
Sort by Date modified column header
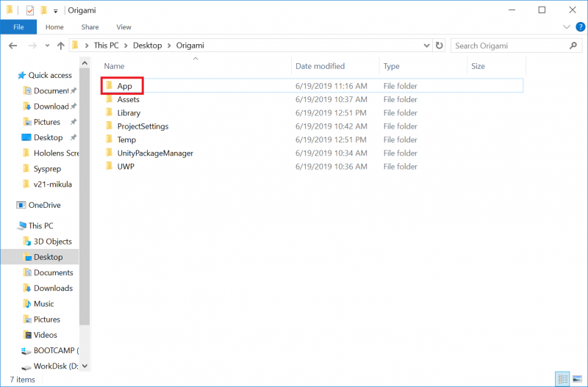point(320,66)
